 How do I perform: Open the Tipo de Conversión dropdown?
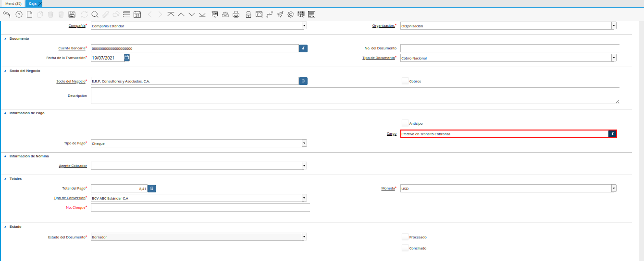pos(304,198)
